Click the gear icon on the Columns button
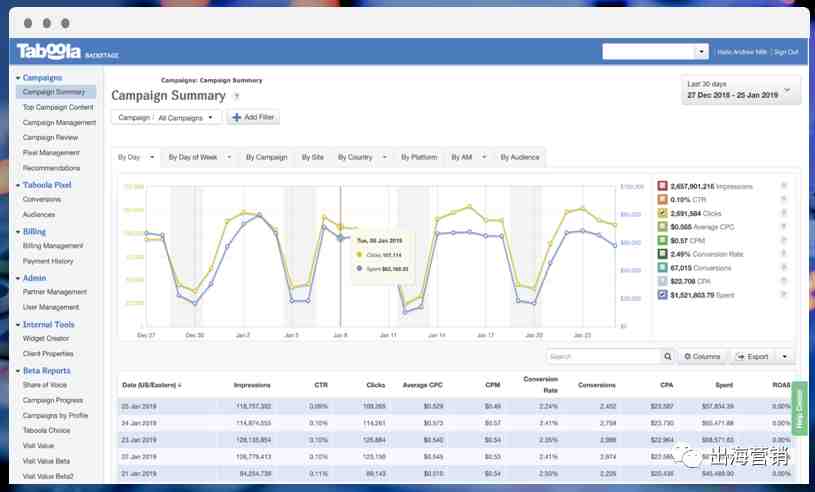 [x=687, y=356]
